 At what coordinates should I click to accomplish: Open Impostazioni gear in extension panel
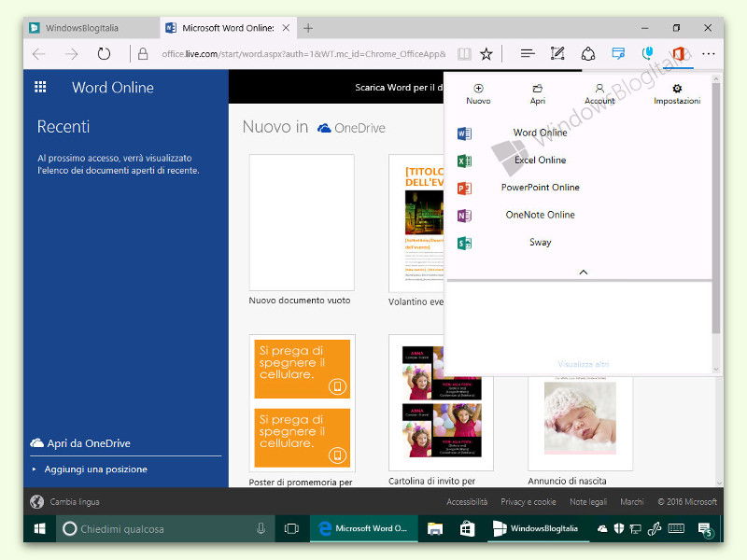(677, 94)
